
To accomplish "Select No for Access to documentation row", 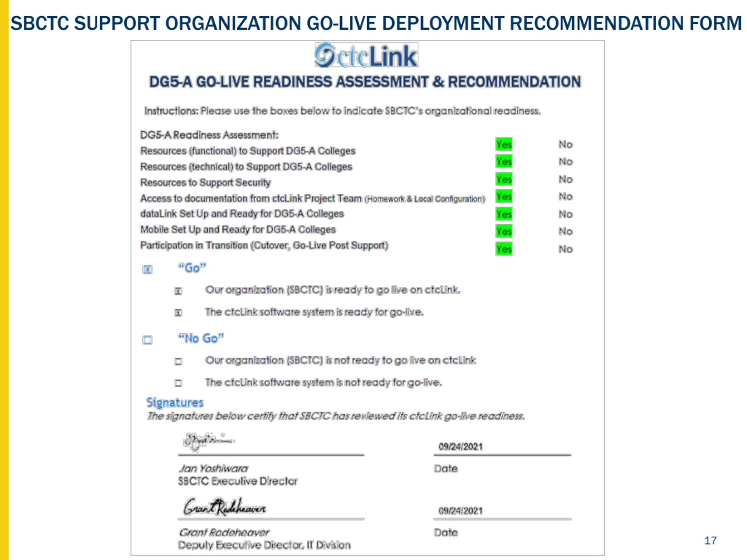I will pos(566,197).
